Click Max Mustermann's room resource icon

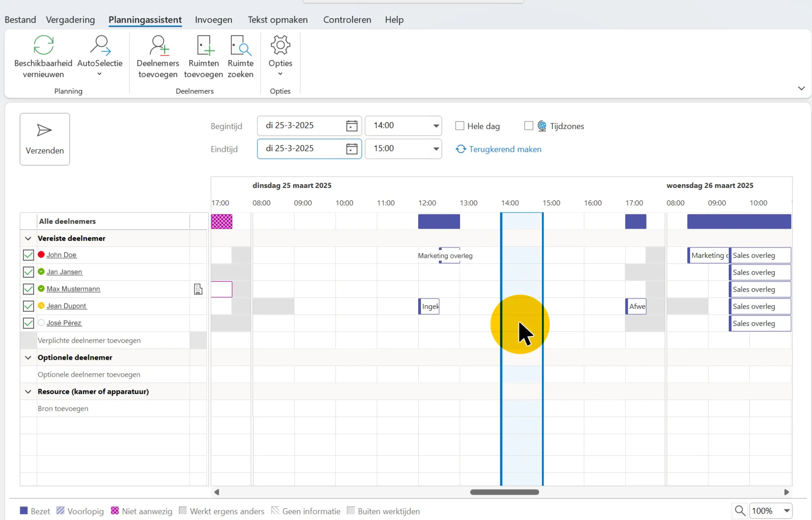pyautogui.click(x=198, y=289)
